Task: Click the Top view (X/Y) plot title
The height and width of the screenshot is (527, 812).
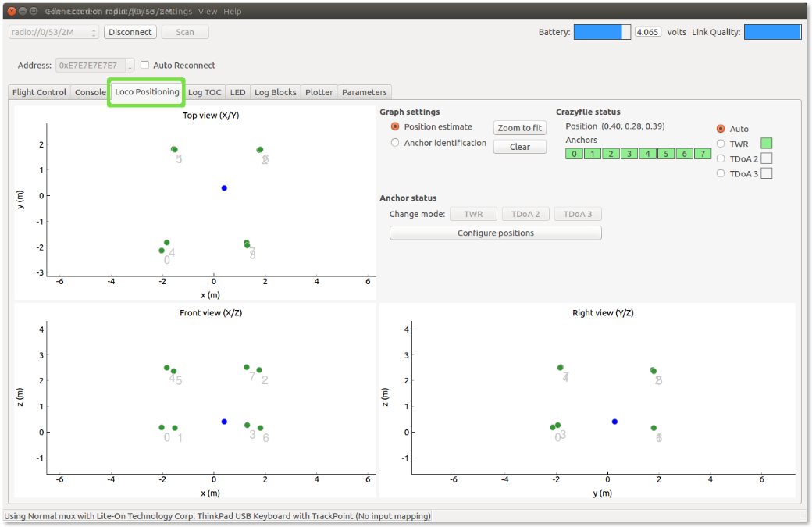Action: pos(211,116)
